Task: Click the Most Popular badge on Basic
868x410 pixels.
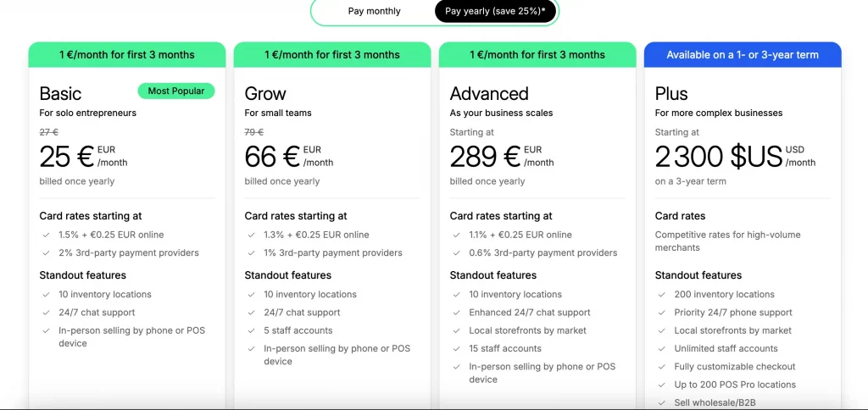Action: [176, 91]
